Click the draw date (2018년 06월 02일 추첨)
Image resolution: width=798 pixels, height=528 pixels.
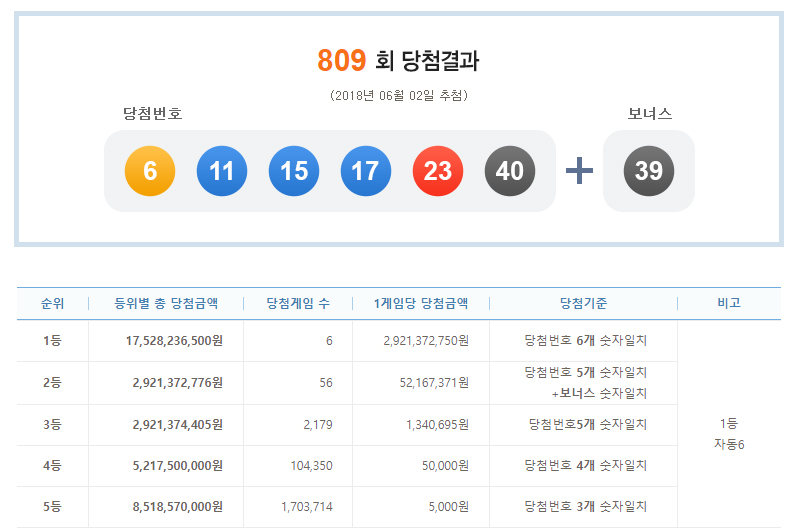click(398, 95)
